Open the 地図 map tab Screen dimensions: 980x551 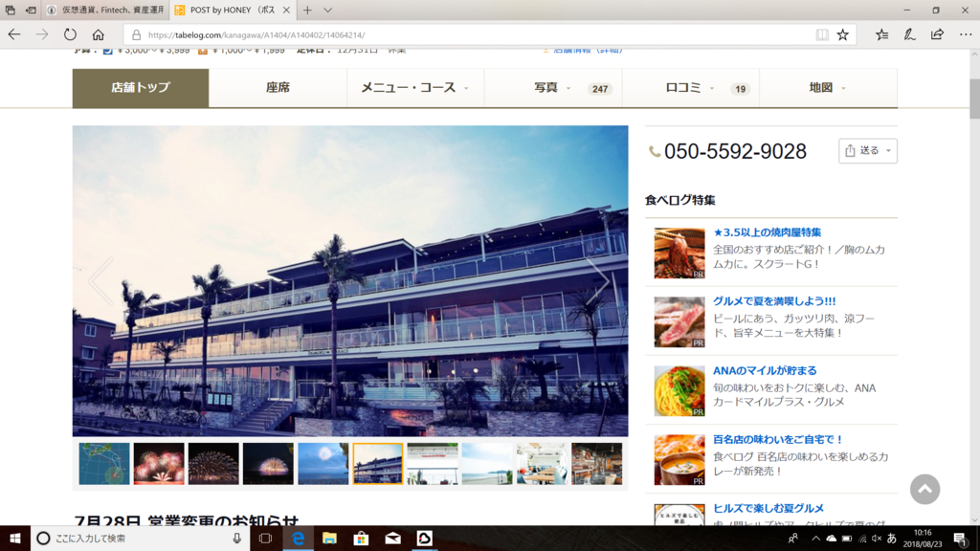pyautogui.click(x=828, y=88)
